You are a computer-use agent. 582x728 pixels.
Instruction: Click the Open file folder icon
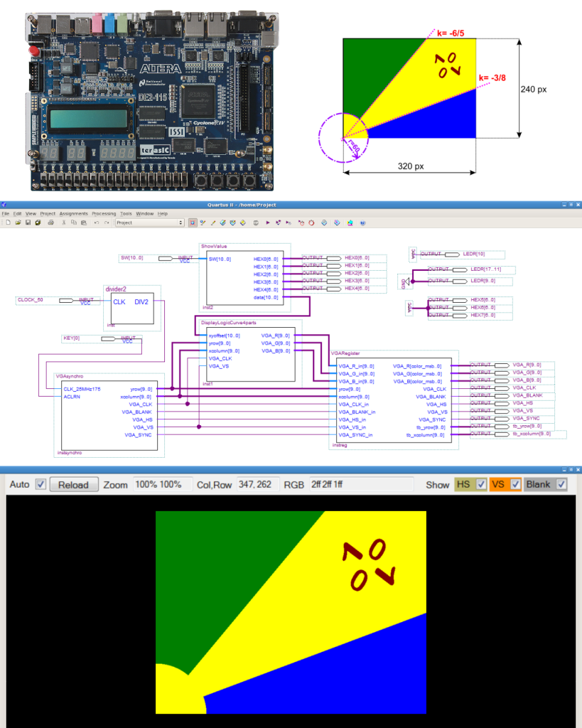(x=16, y=223)
